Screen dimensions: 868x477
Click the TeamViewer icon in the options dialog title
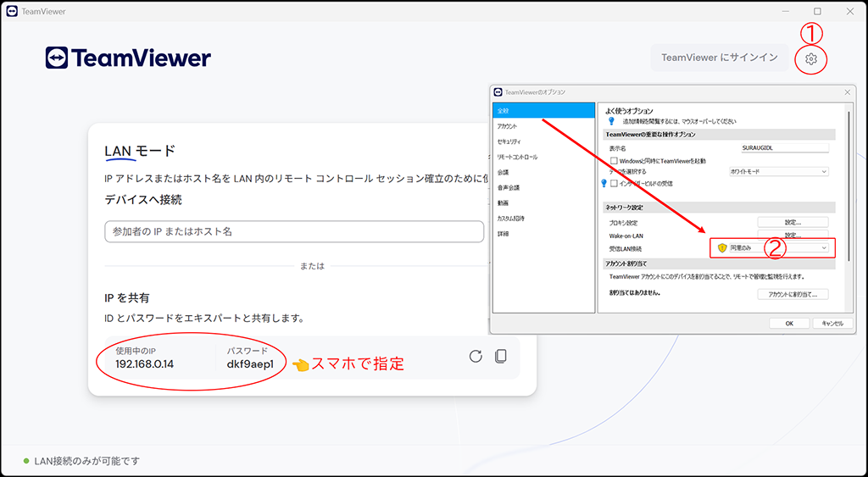coord(498,92)
